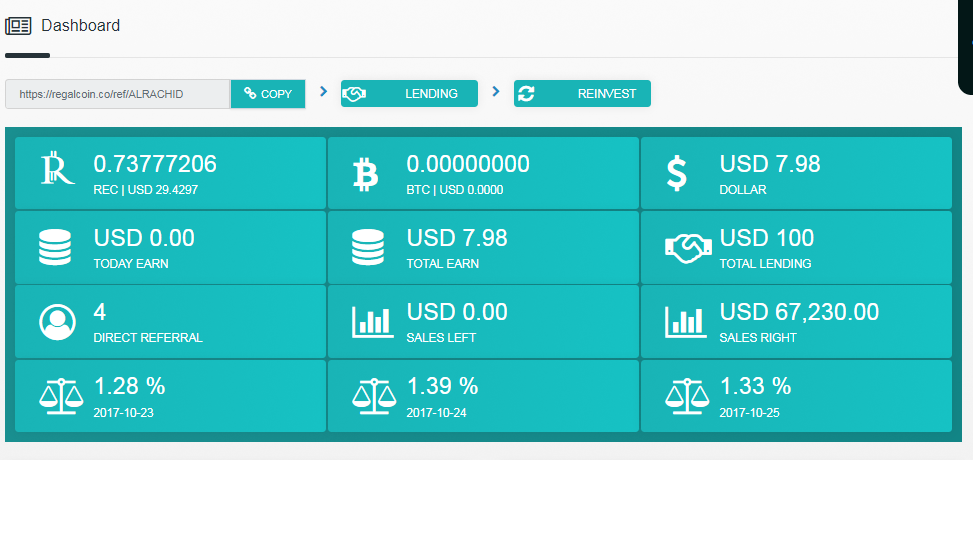Image resolution: width=973 pixels, height=539 pixels.
Task: Click the DOLLAR label
Action: tap(743, 190)
